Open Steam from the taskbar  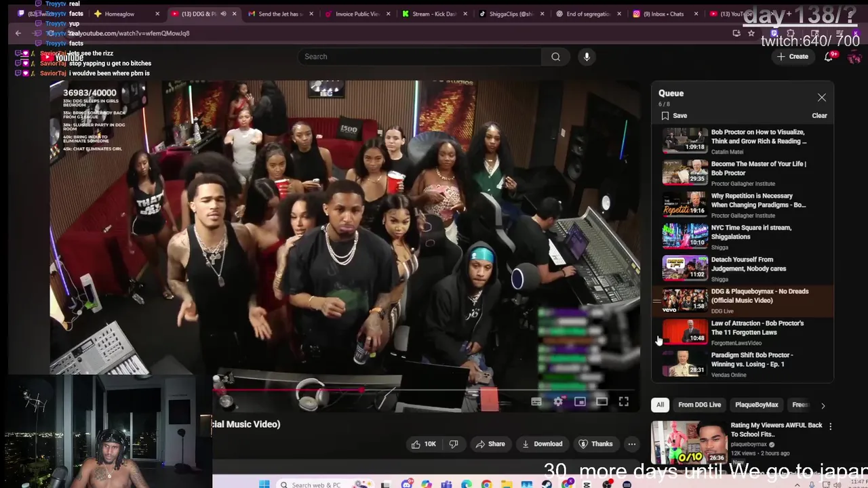tap(546, 484)
